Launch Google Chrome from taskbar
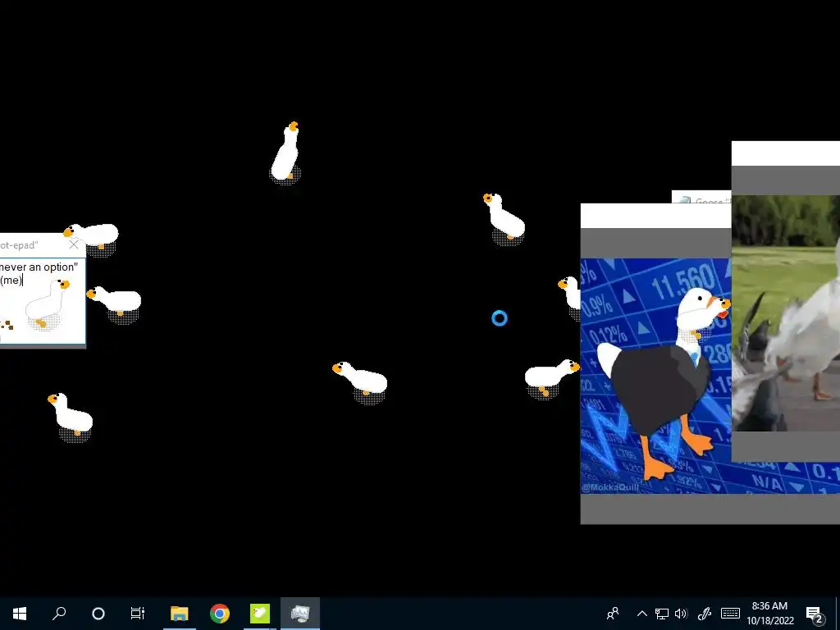The width and height of the screenshot is (840, 630). tap(220, 614)
